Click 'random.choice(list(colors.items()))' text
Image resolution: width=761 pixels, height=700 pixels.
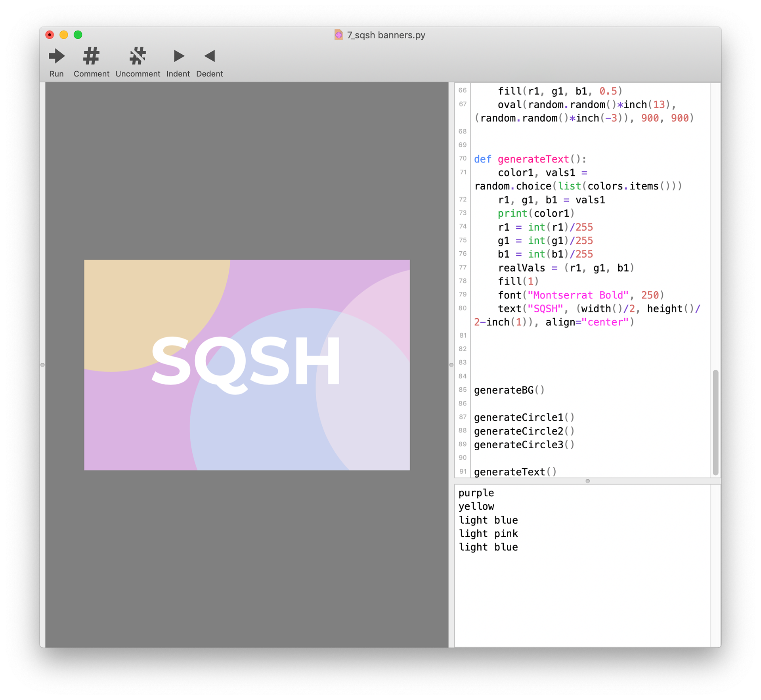(578, 186)
